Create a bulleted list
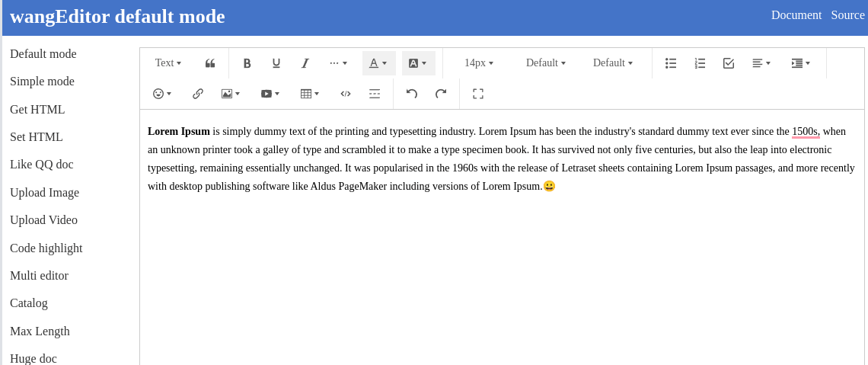Image resolution: width=868 pixels, height=365 pixels. 671,63
